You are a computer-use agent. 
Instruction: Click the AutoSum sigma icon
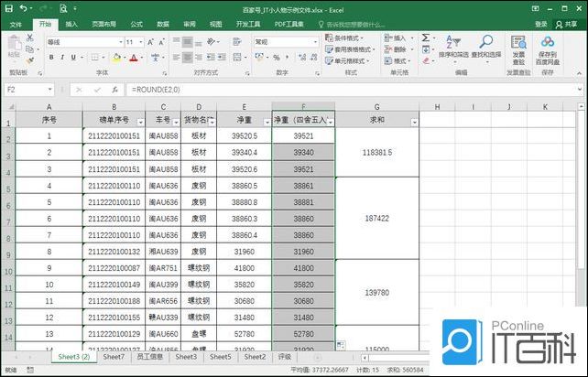(426, 38)
